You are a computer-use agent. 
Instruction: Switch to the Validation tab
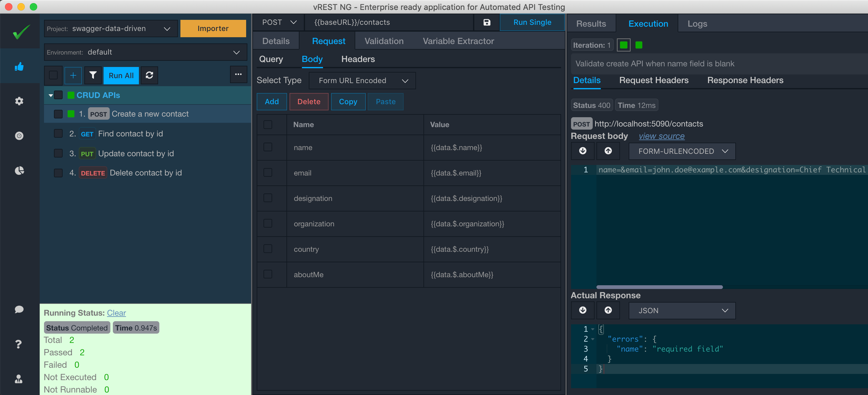click(384, 41)
